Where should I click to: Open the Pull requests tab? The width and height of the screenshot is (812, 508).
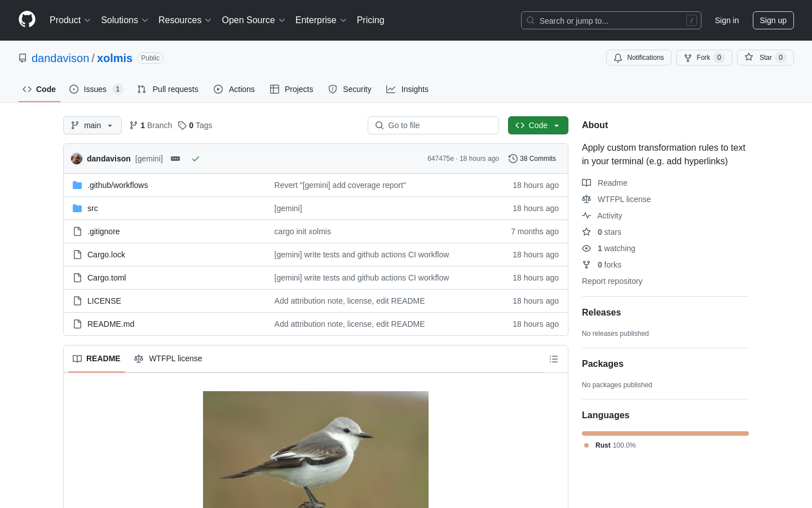168,89
